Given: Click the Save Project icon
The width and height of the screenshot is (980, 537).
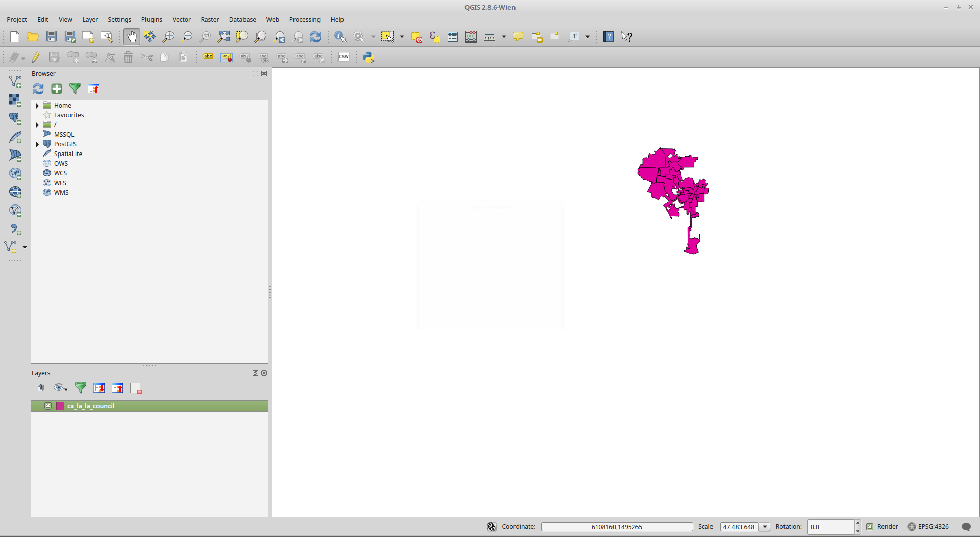Looking at the screenshot, I should tap(52, 37).
